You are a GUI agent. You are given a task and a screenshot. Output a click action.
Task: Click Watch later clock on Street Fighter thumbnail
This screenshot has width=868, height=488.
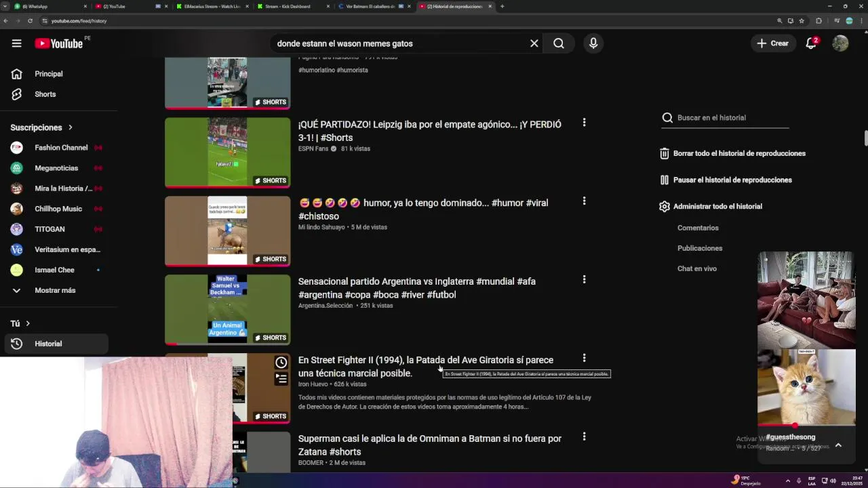coord(281,363)
